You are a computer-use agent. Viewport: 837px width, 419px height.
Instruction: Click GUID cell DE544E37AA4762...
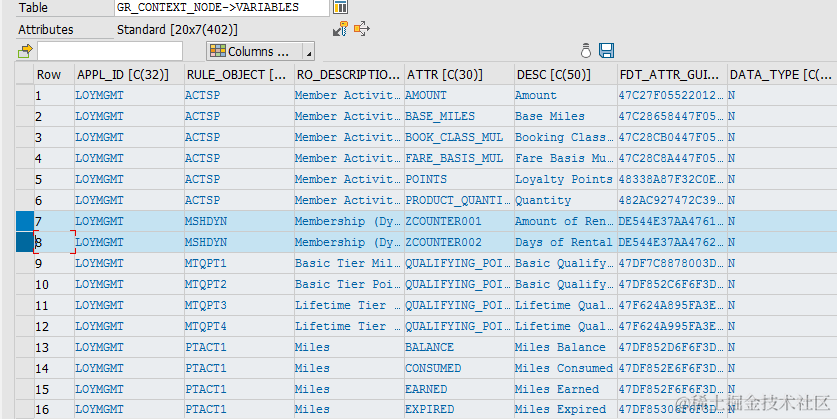[x=673, y=242]
